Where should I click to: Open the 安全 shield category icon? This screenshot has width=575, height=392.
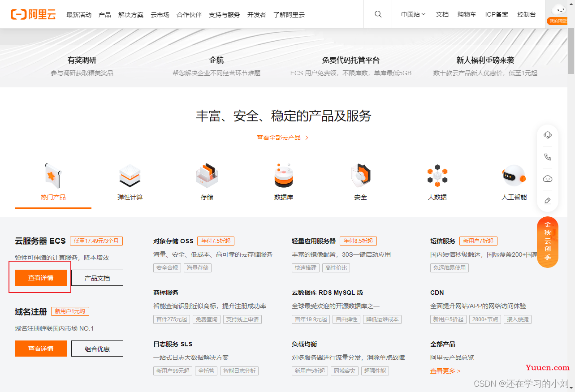360,176
